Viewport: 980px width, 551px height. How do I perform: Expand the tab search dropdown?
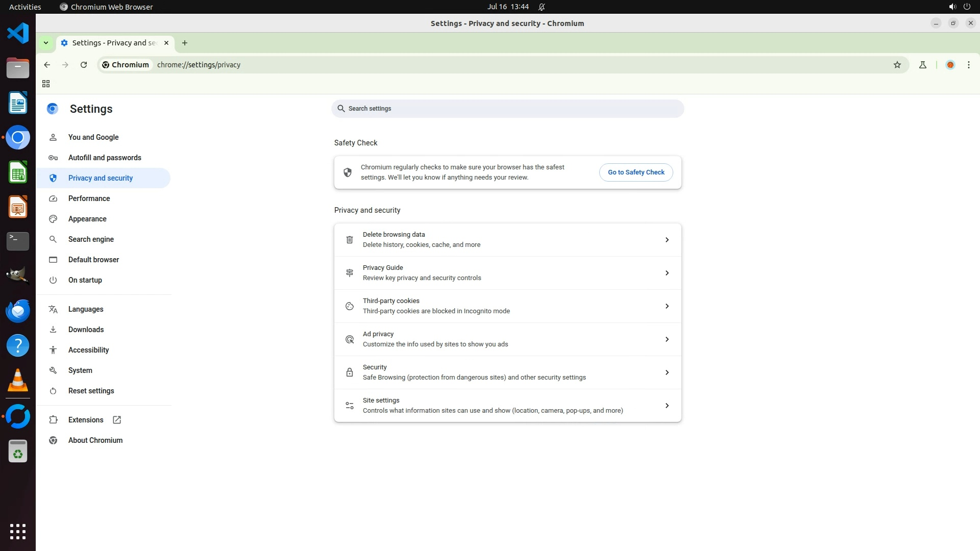(x=46, y=43)
